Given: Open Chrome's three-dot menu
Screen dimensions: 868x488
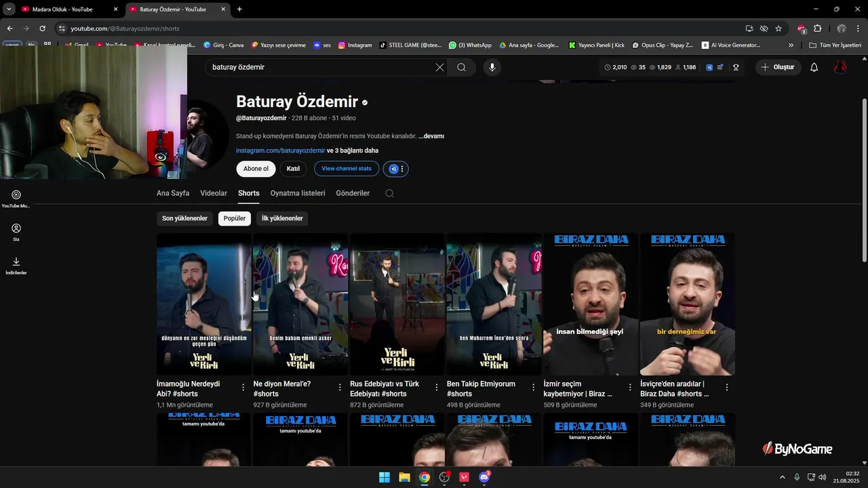Looking at the screenshot, I should (859, 28).
